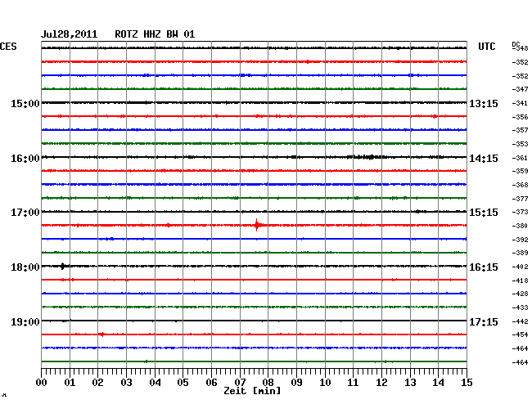Click the DC offset value -454

[x=520, y=334]
